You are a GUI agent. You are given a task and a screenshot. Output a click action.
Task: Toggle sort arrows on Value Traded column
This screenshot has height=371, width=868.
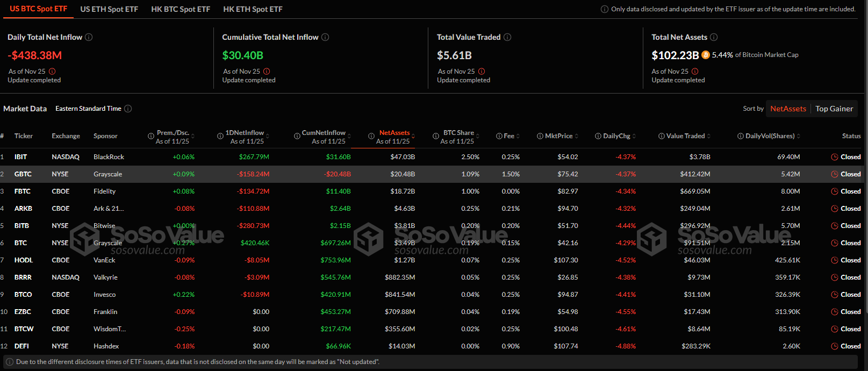[x=709, y=137]
